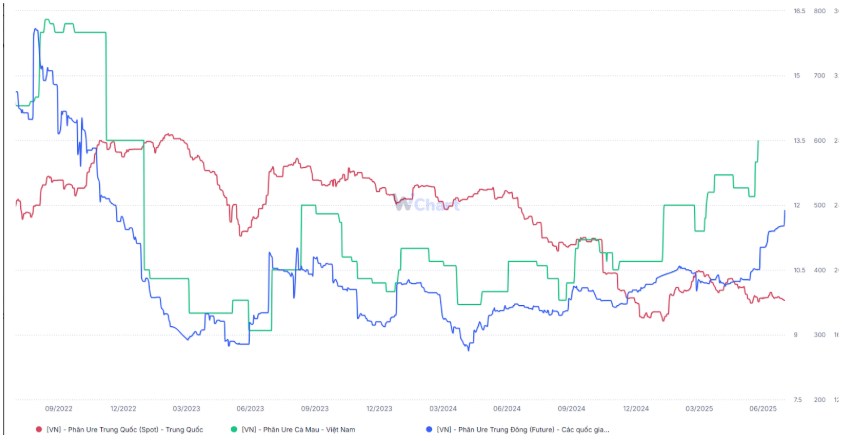Click the 06/2025 x-axis date label

(x=763, y=408)
